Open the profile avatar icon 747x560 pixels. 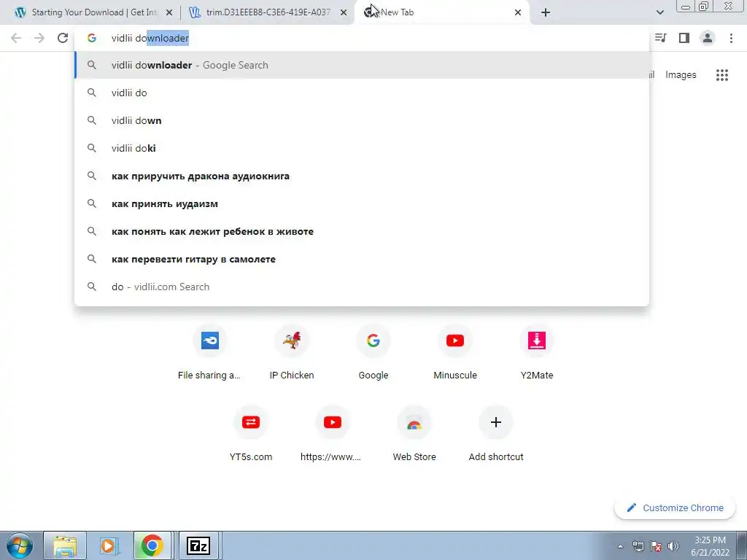708,38
